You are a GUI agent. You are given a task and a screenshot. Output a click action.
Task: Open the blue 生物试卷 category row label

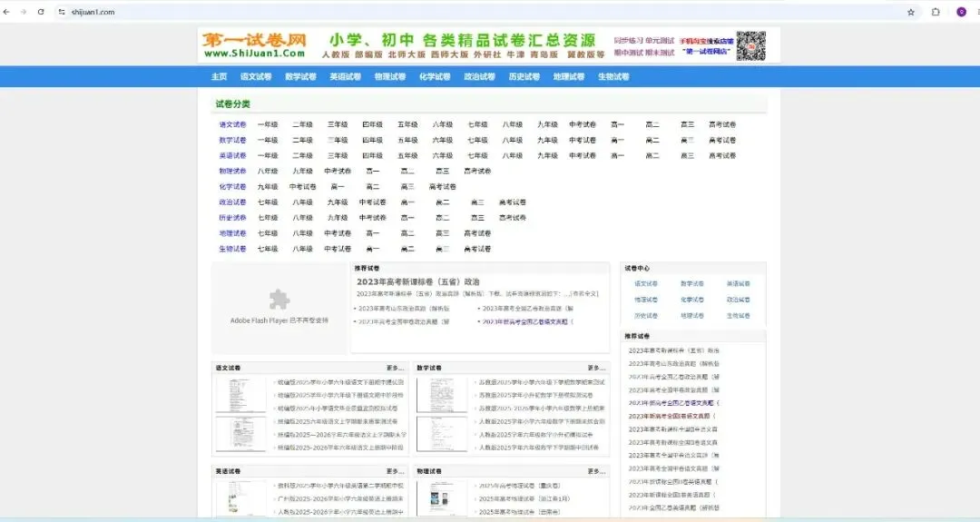point(232,249)
